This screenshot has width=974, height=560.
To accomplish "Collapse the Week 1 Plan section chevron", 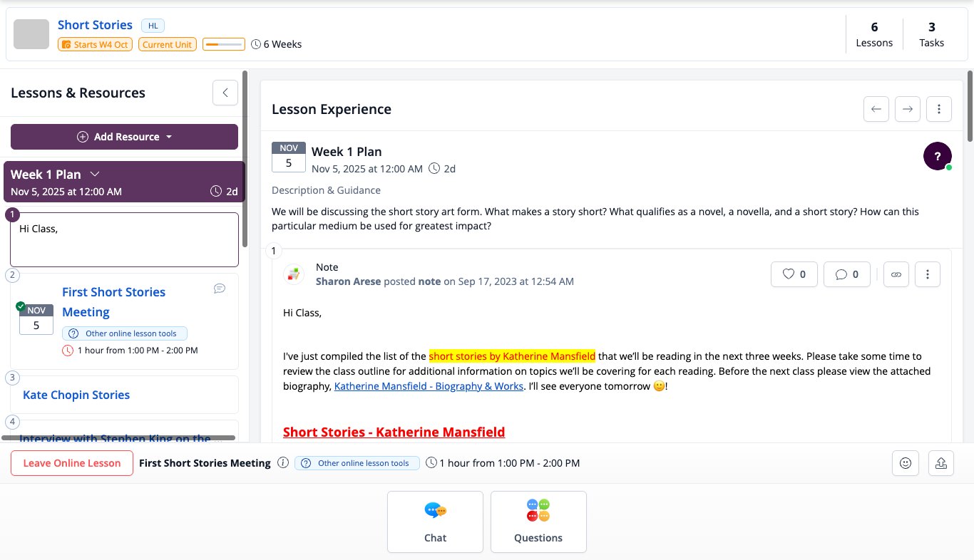I will (95, 174).
